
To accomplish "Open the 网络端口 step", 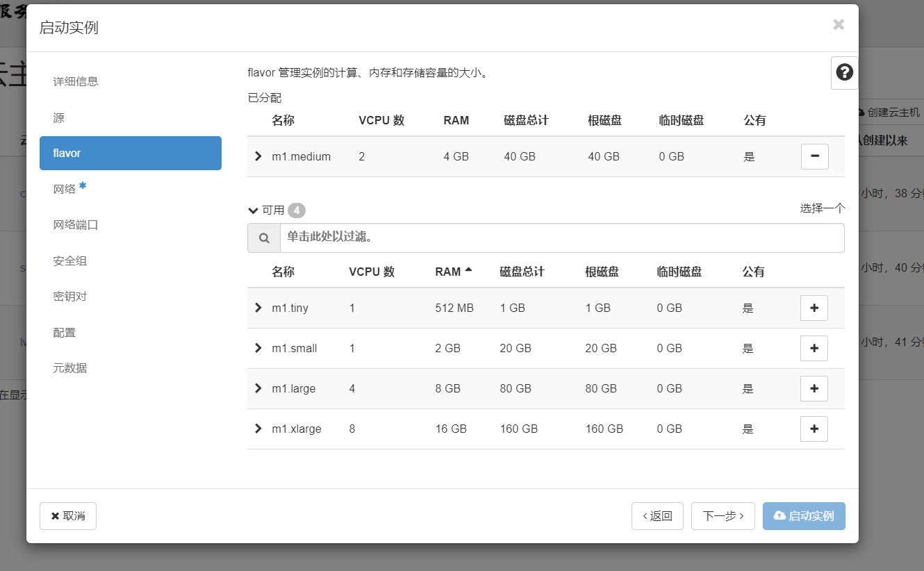I will click(x=131, y=224).
